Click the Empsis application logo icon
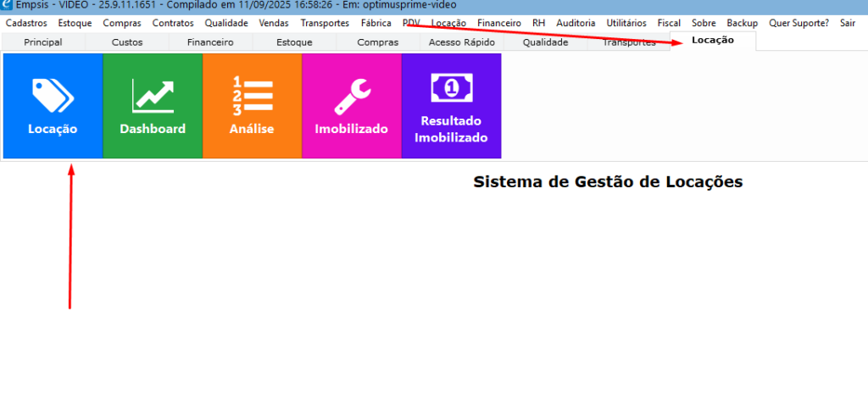This screenshot has width=868, height=400. [x=7, y=5]
